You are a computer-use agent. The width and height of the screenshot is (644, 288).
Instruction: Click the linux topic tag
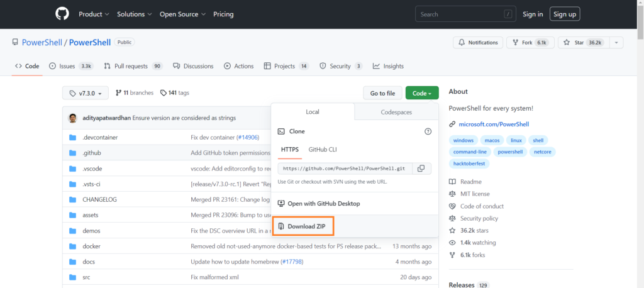coord(516,140)
